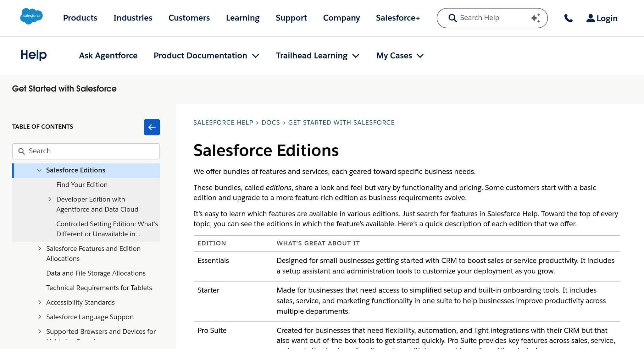Viewport: 644px width, 362px height.
Task: Collapse table of contents with blue arrow button
Action: pos(152,127)
